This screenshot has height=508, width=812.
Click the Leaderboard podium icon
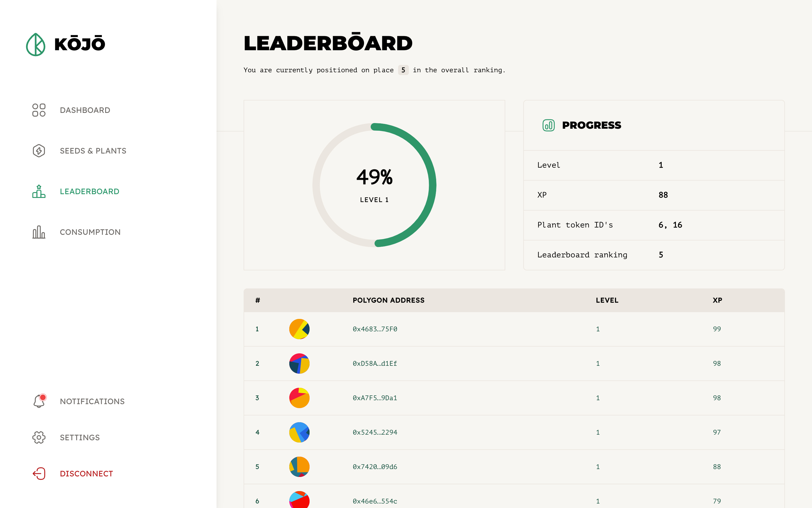click(x=39, y=192)
